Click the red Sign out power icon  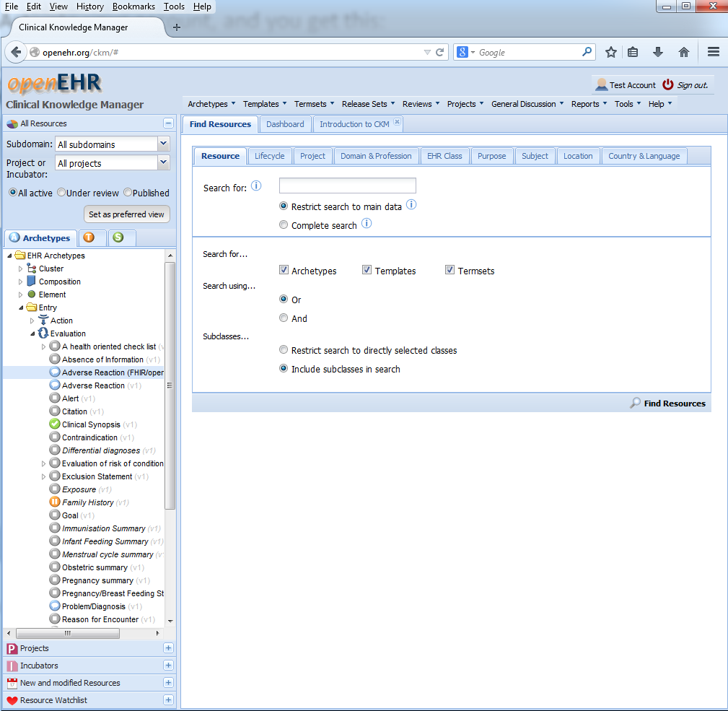pyautogui.click(x=667, y=84)
